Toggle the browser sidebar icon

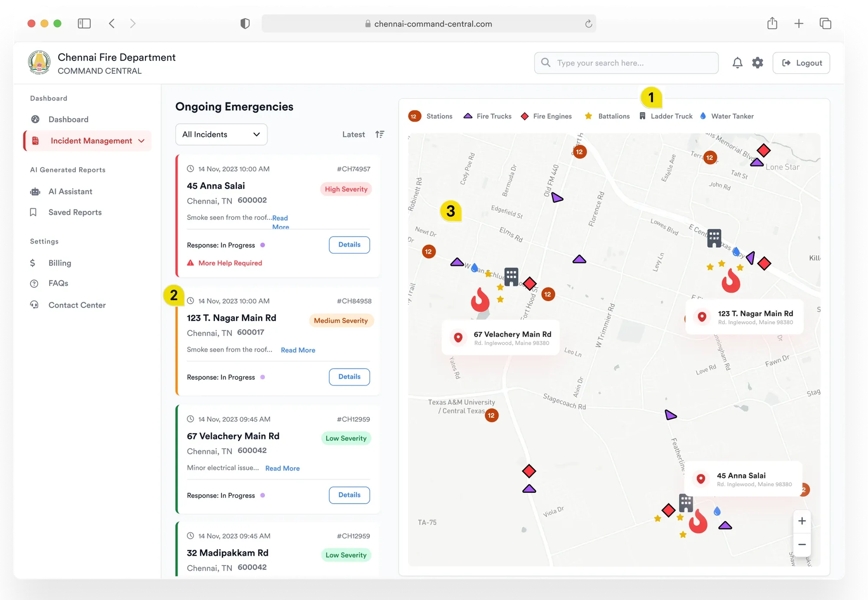84,23
